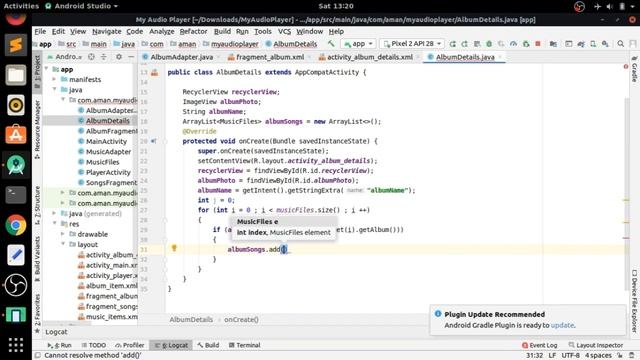Image resolution: width=640 pixels, height=360 pixels.
Task: Switch to AlbumAdapter.java tab
Action: click(x=181, y=57)
